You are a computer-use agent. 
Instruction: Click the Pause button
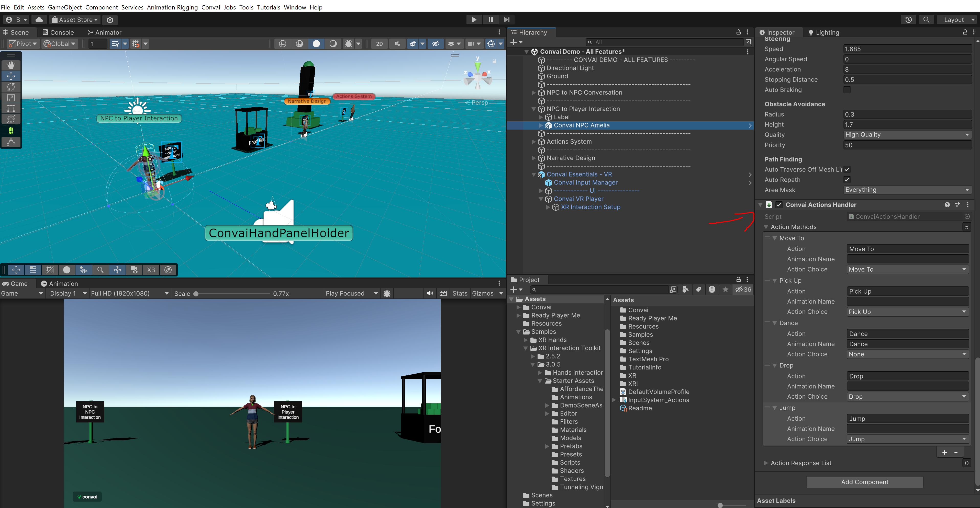coord(490,20)
